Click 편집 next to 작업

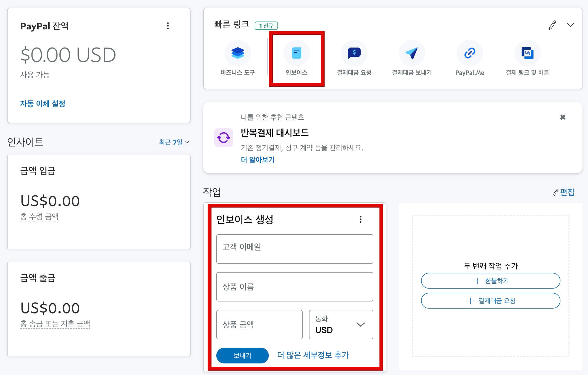click(x=563, y=192)
